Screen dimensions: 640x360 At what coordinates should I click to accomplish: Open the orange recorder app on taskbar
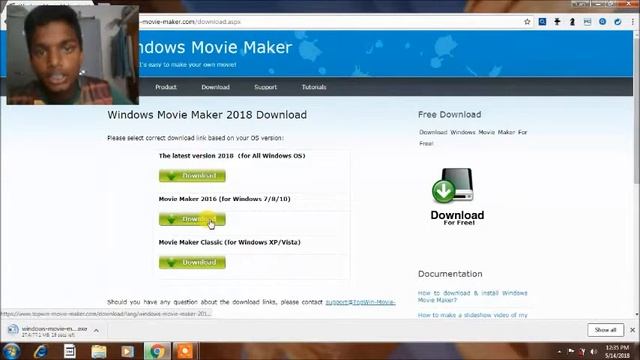(184, 351)
